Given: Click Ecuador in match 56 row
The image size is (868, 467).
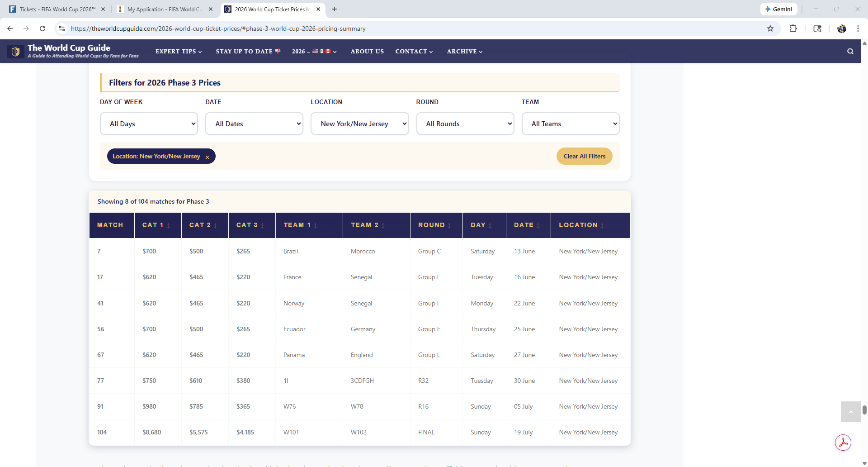Looking at the screenshot, I should (x=294, y=329).
